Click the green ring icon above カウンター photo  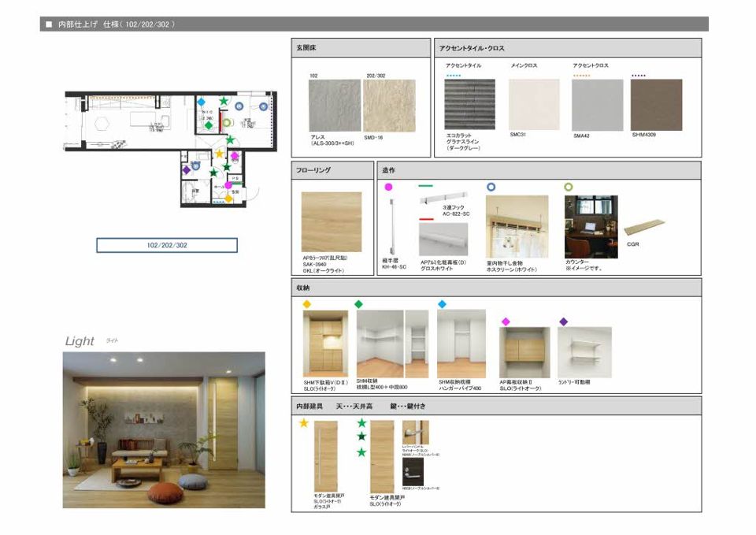click(x=569, y=188)
